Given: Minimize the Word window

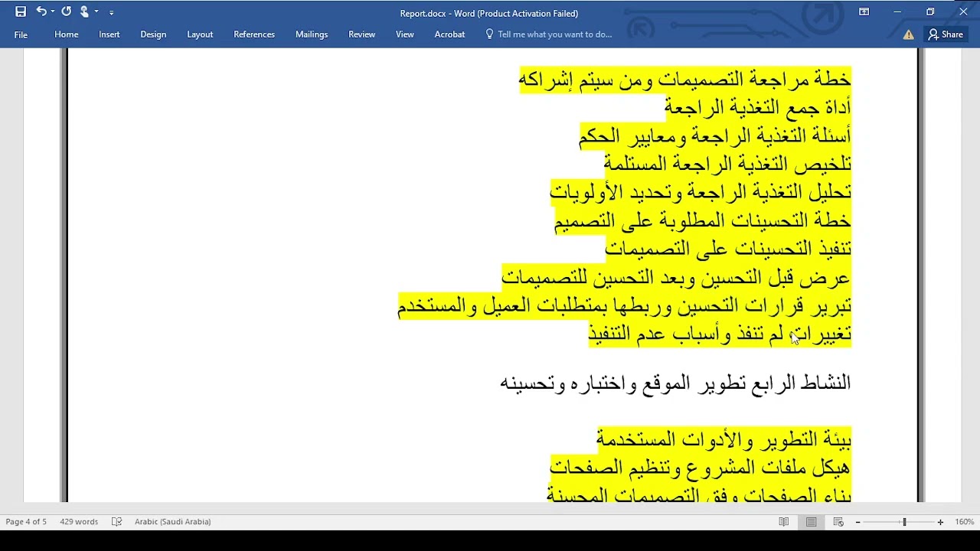Looking at the screenshot, I should coord(897,11).
